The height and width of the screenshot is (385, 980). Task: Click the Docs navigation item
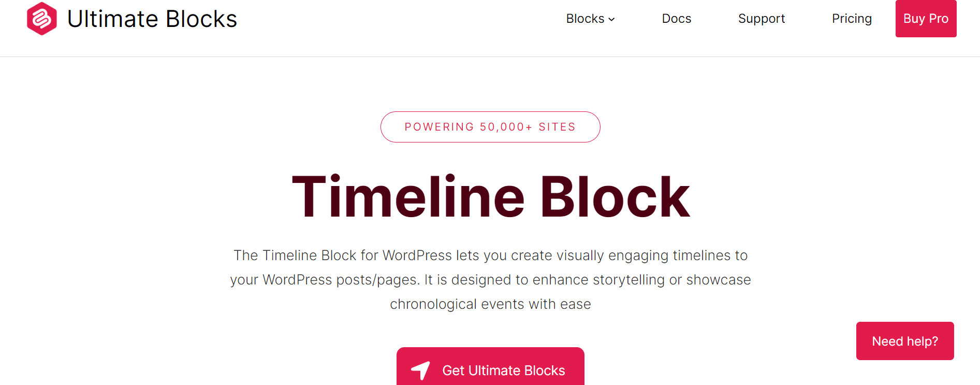[x=676, y=19]
